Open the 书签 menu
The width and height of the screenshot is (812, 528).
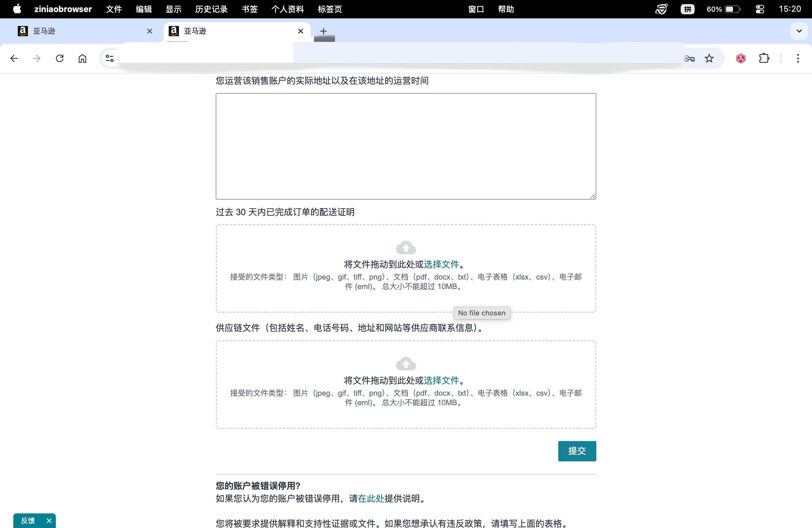(x=249, y=9)
